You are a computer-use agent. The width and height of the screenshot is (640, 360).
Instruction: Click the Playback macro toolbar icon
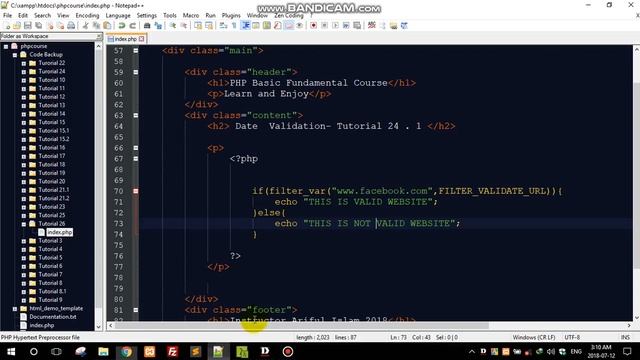[x=336, y=26]
